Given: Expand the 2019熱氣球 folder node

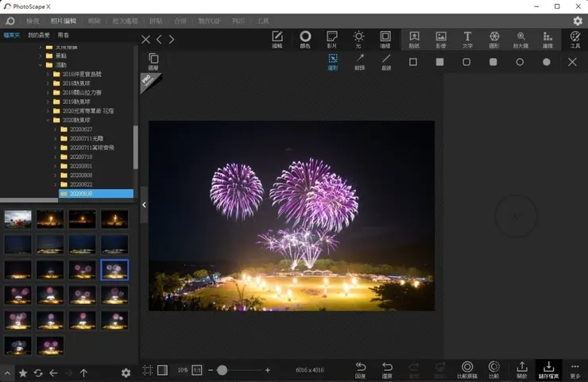Looking at the screenshot, I should pyautogui.click(x=48, y=102).
